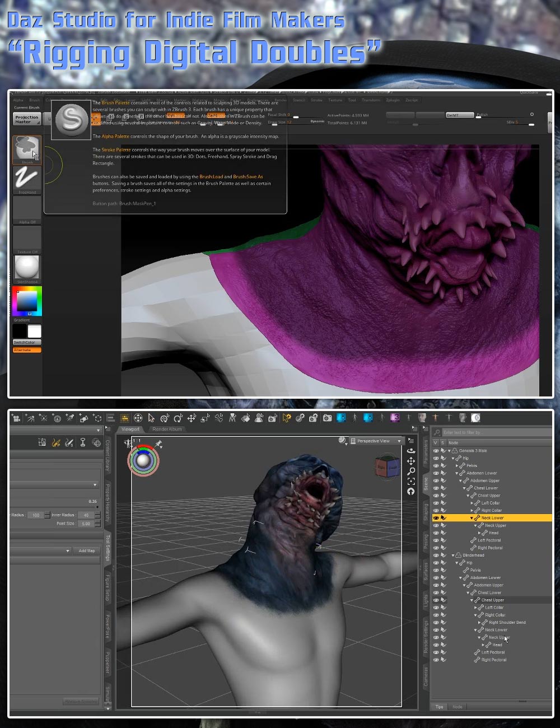Screen dimensions: 560x728
Task: Open the Texture Off selector
Action: [27, 240]
